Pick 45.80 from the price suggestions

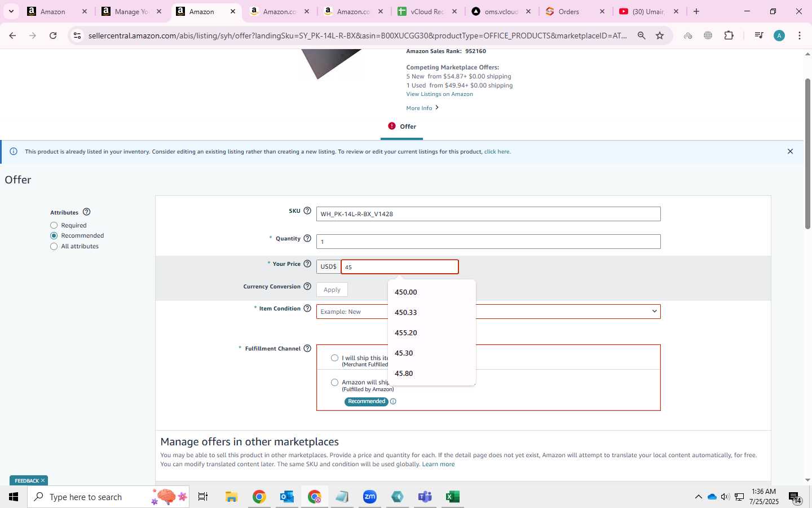point(432,374)
